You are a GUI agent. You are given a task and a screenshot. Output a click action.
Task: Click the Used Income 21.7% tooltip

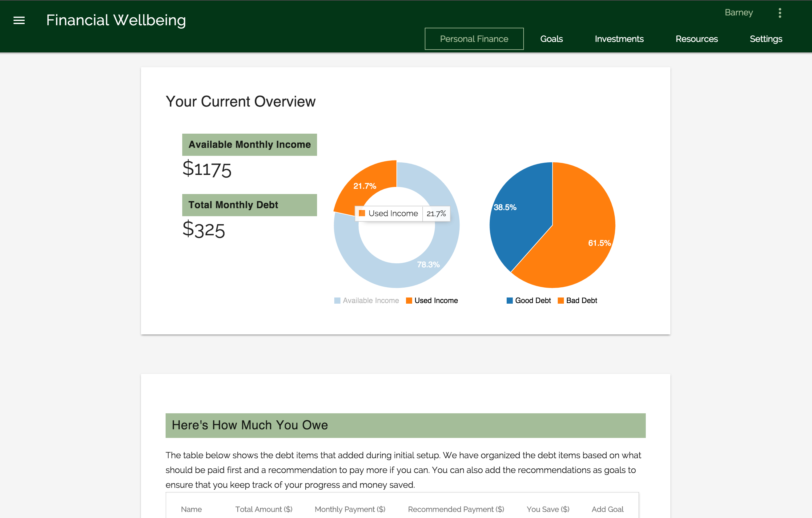point(403,213)
